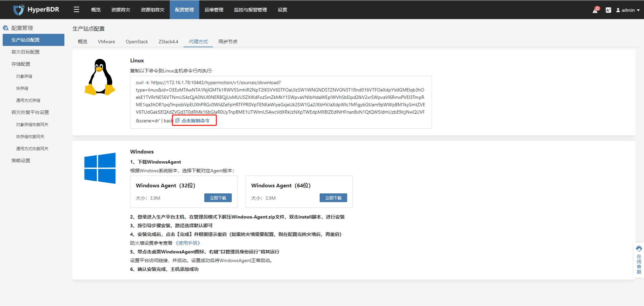Image resolution: width=644 pixels, height=306 pixels.
Task: Click the copy icon beside 点击复制命令
Action: 177,120
